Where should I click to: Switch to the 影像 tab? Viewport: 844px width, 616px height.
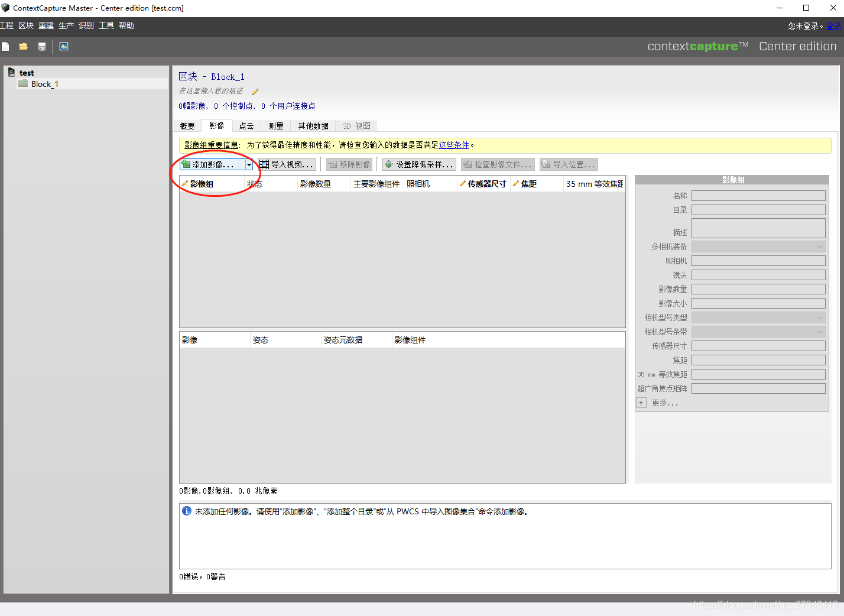pos(217,125)
